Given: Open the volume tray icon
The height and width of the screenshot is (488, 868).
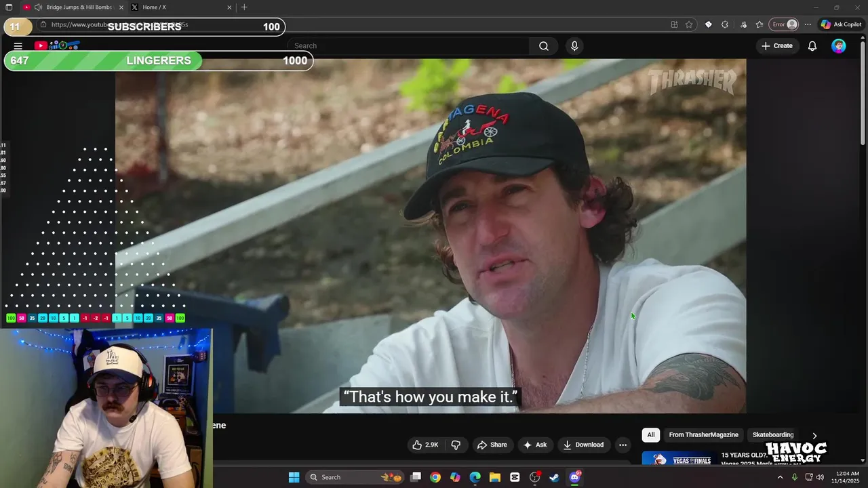Looking at the screenshot, I should [820, 477].
